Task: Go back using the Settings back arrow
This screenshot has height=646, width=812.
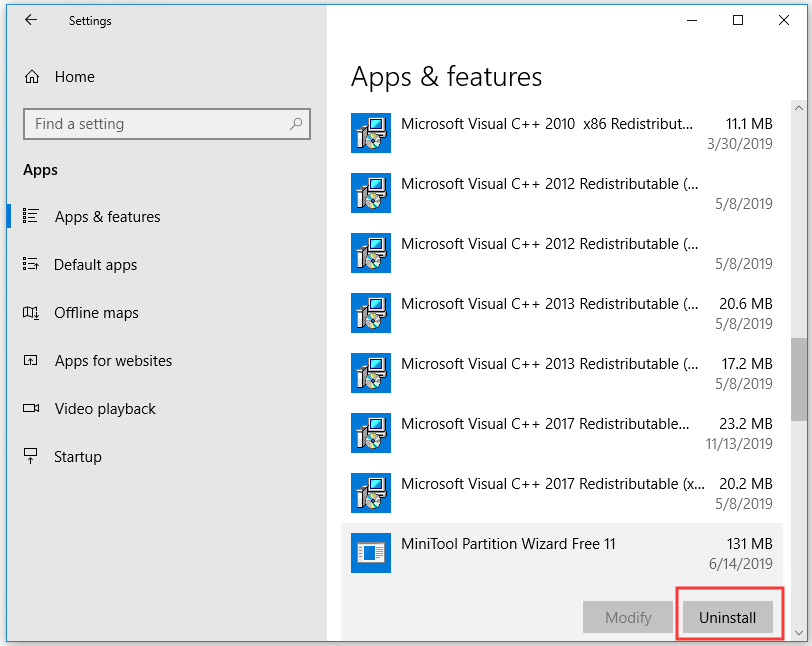Action: coord(31,20)
